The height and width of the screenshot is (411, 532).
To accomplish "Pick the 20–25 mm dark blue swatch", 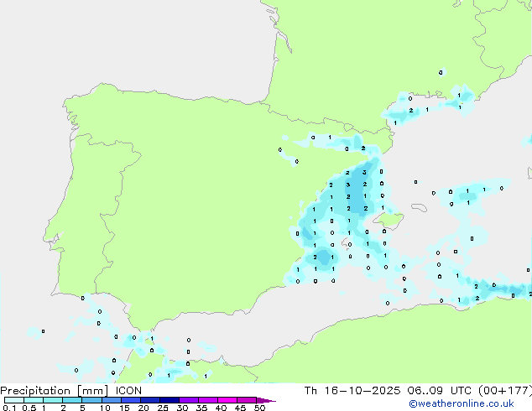I will pyautogui.click(x=150, y=400).
